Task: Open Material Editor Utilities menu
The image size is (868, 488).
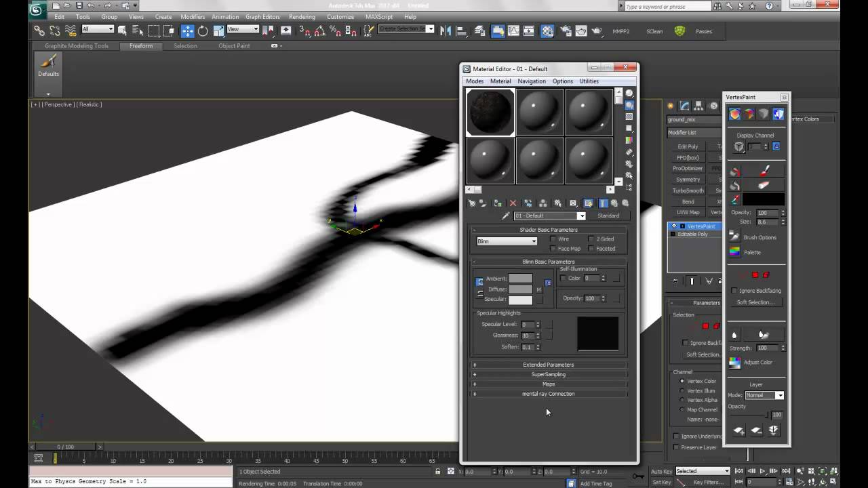Action: click(589, 81)
